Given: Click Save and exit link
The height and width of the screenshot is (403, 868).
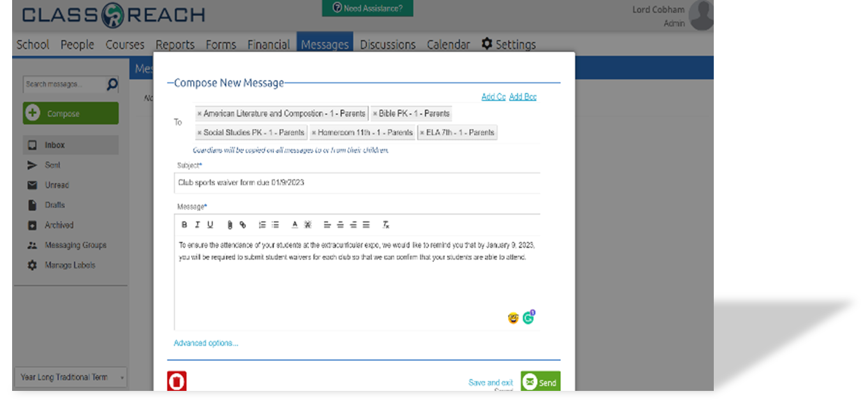Looking at the screenshot, I should 490,383.
